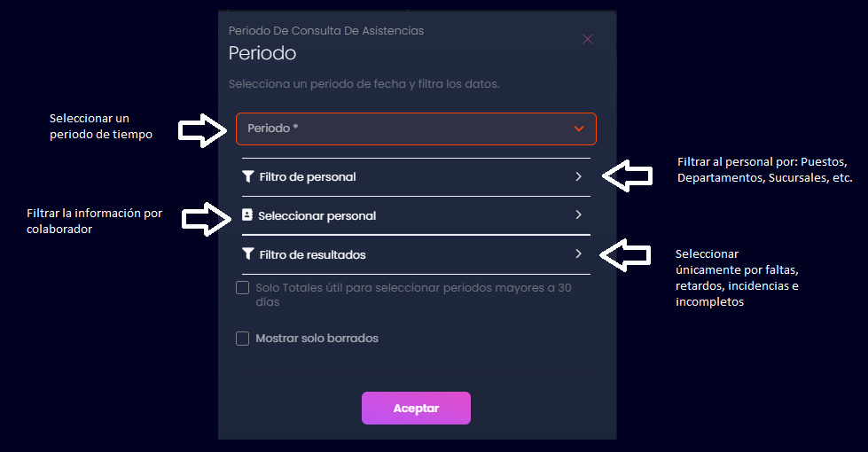Image resolution: width=868 pixels, height=452 pixels.
Task: Enable the Solo Totales checkbox
Action: click(x=243, y=288)
